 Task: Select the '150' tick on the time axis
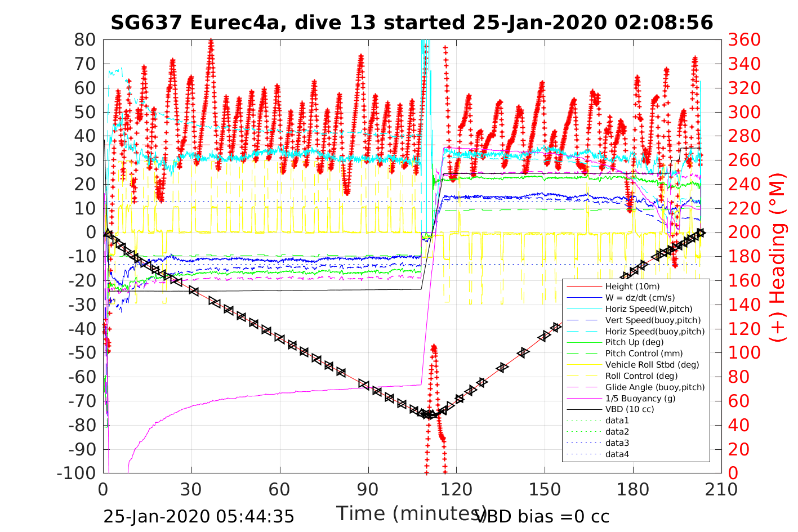tap(545, 489)
